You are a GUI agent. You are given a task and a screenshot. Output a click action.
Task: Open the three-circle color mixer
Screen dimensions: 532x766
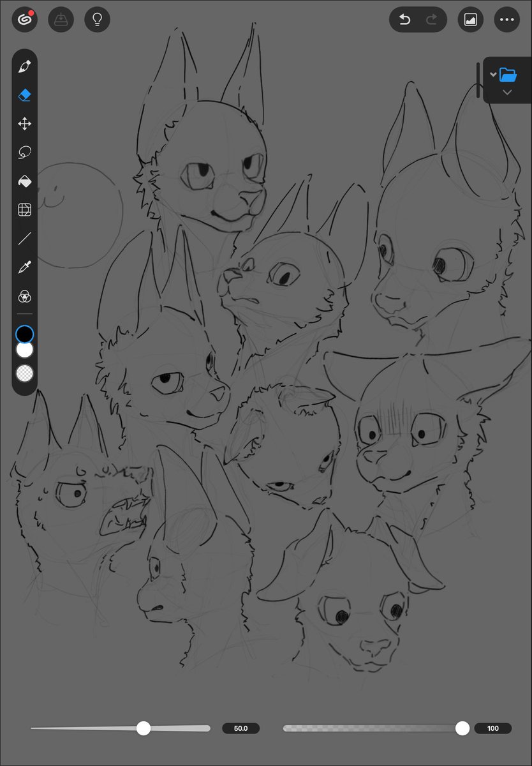click(x=24, y=296)
